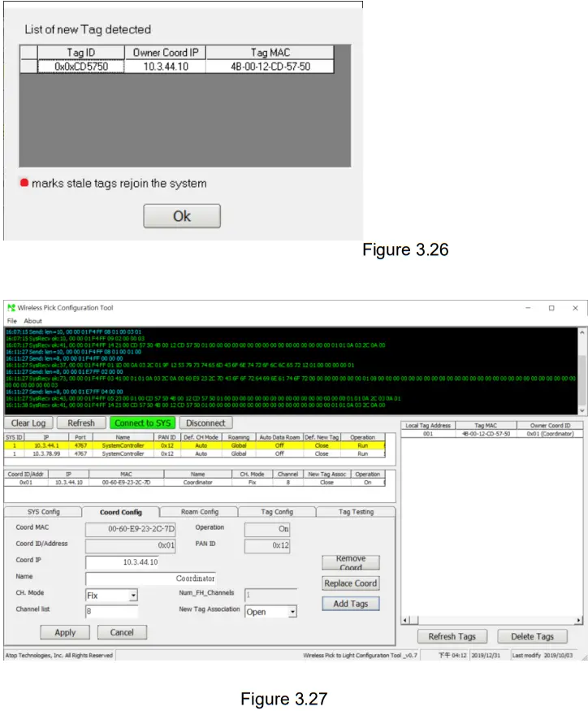Click the Tag ID column header
This screenshot has width=588, height=711.
coord(81,53)
